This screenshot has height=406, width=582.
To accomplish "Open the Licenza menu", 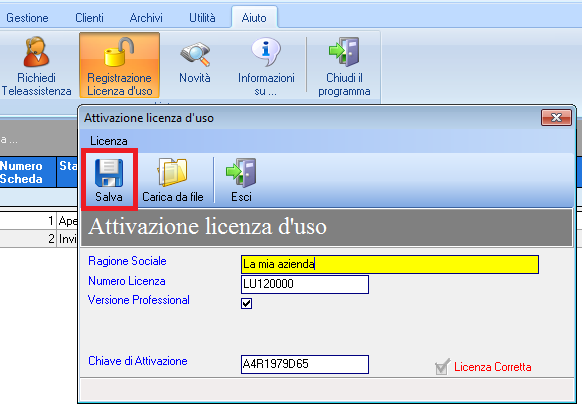I will (109, 141).
